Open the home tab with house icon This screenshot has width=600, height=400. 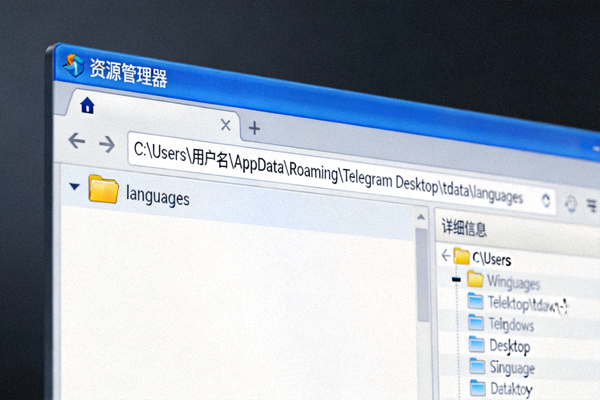88,106
